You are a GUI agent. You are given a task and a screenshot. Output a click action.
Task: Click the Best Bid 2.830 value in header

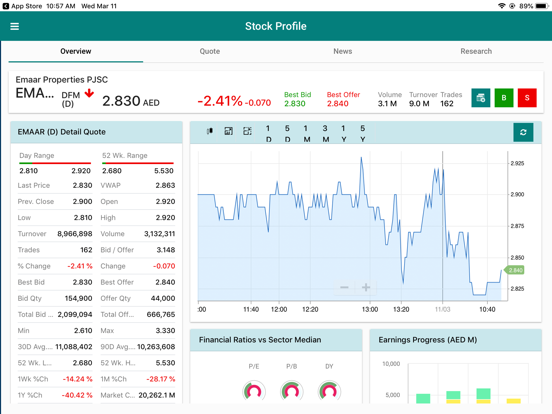coord(295,104)
